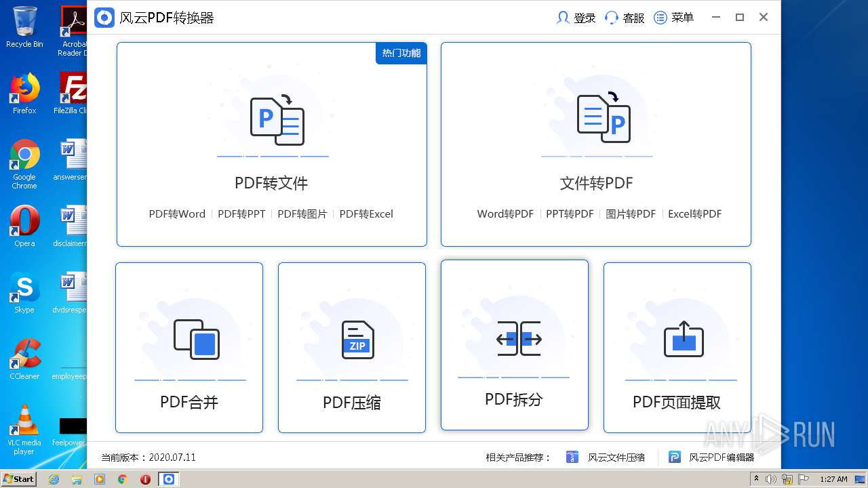Click the PDF页面提取 label
Screen dimensions: 868x488
677,403
